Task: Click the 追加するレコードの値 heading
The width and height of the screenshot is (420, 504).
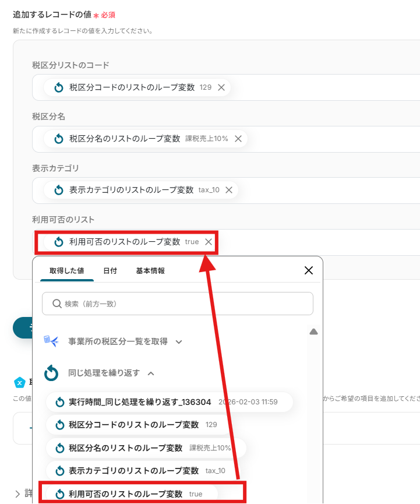Action: (x=52, y=15)
